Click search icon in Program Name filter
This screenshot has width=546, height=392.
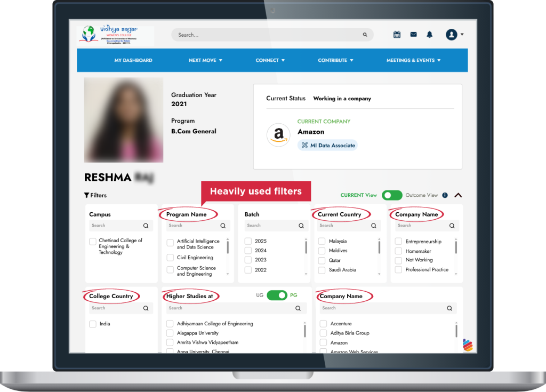[x=223, y=226]
